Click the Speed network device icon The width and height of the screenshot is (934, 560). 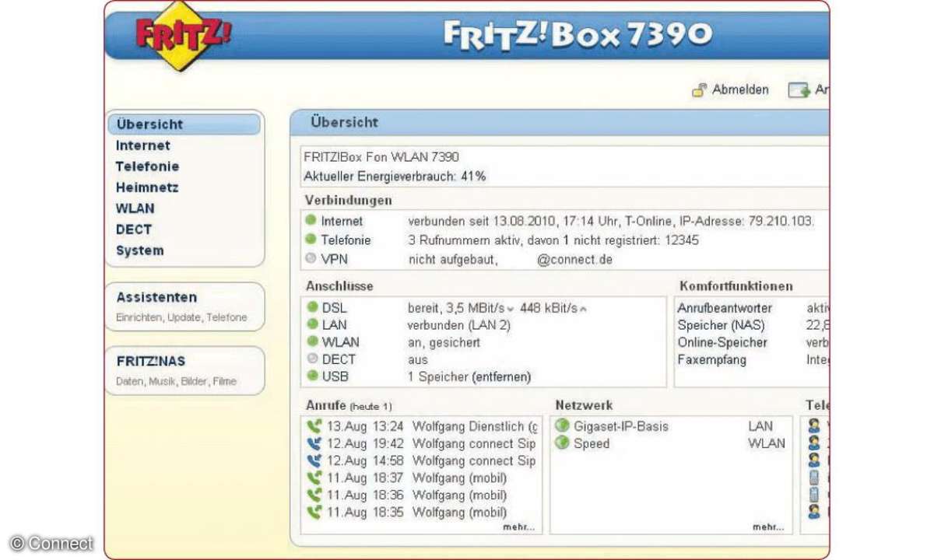click(x=562, y=443)
